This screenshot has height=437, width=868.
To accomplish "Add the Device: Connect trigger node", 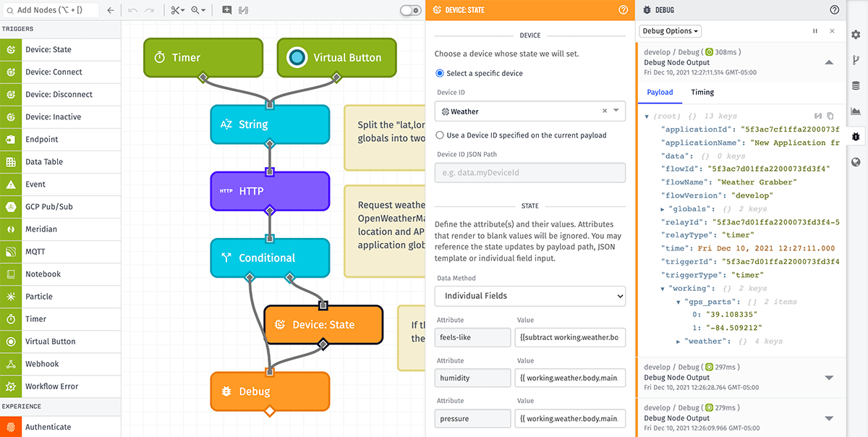I will point(60,72).
